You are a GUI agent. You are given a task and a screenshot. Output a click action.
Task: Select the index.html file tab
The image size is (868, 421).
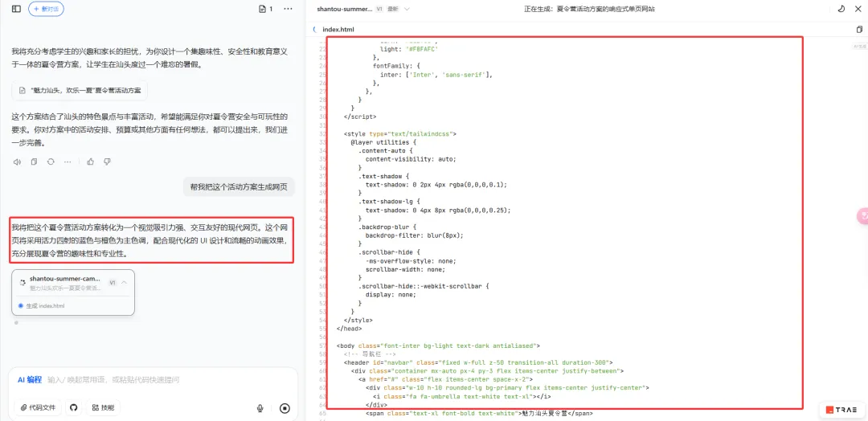point(338,29)
